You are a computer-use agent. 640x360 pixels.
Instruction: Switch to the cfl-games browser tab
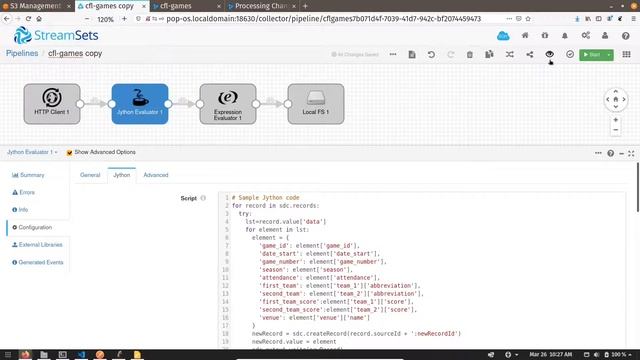186,6
